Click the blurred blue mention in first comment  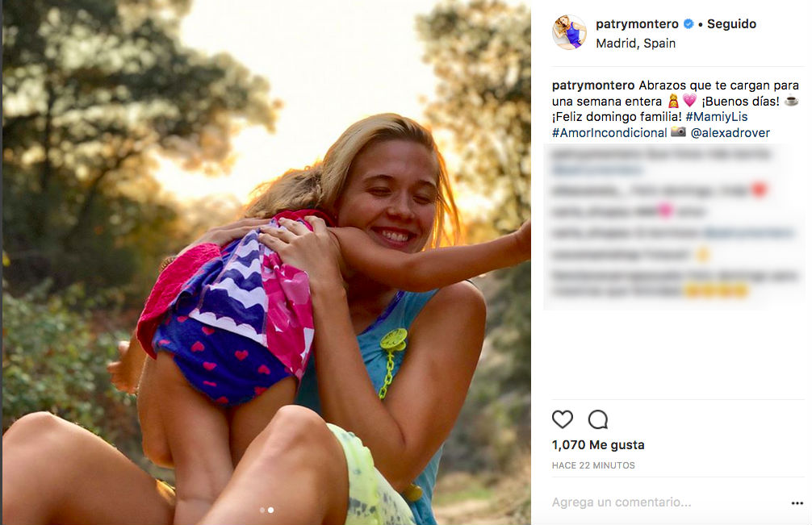[597, 170]
